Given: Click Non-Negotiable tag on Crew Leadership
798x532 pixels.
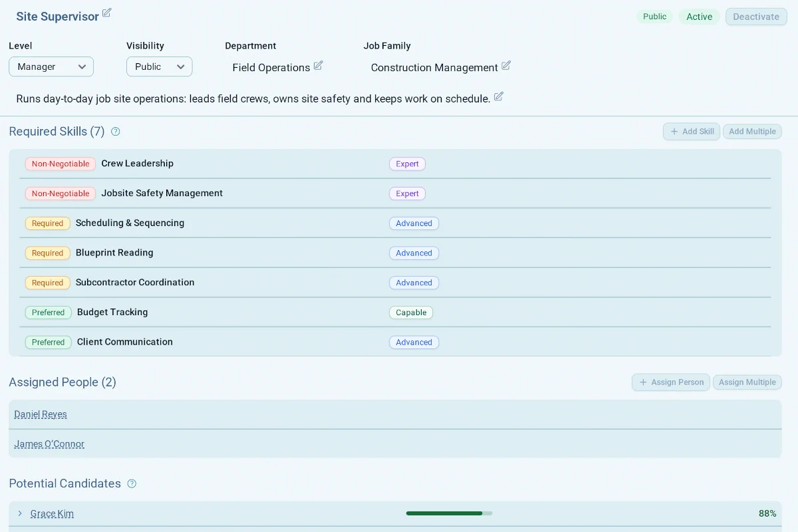Looking at the screenshot, I should pyautogui.click(x=61, y=164).
